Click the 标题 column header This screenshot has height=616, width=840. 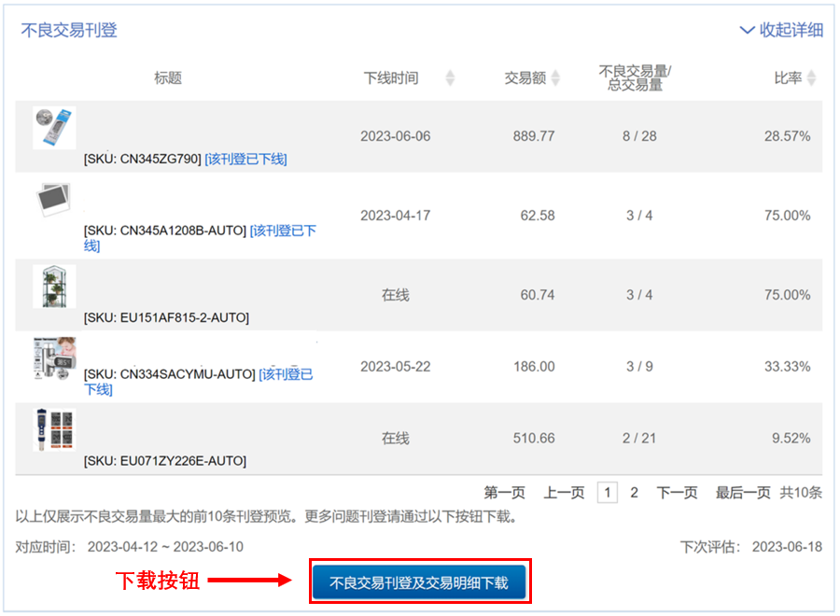pyautogui.click(x=168, y=78)
